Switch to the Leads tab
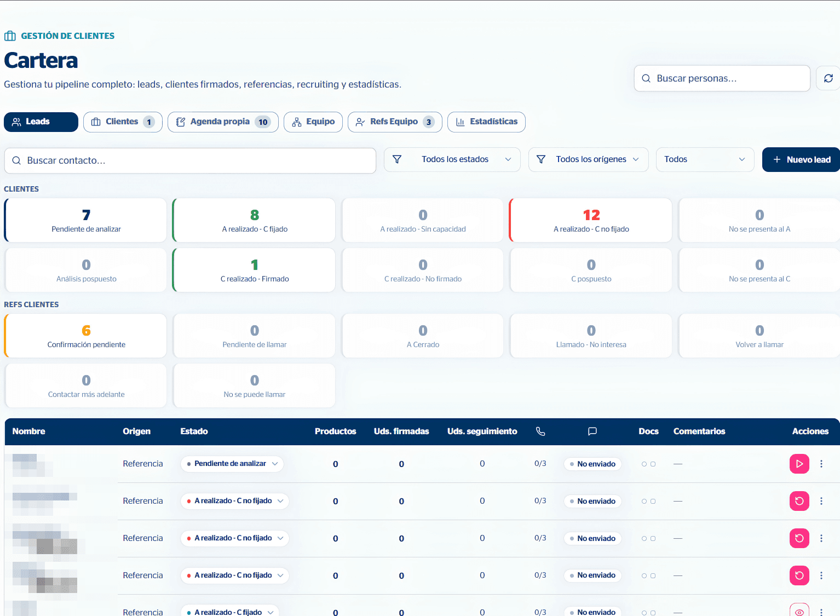The image size is (840, 616). [x=41, y=122]
